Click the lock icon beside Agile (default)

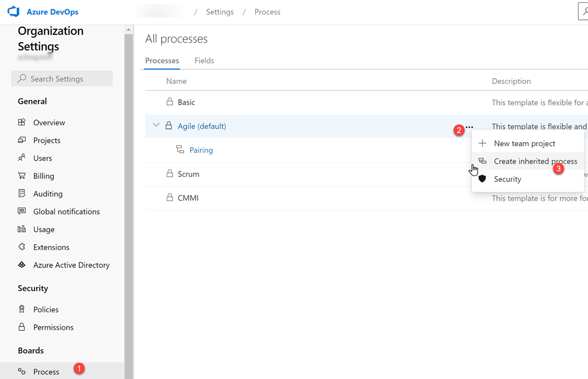(x=169, y=125)
